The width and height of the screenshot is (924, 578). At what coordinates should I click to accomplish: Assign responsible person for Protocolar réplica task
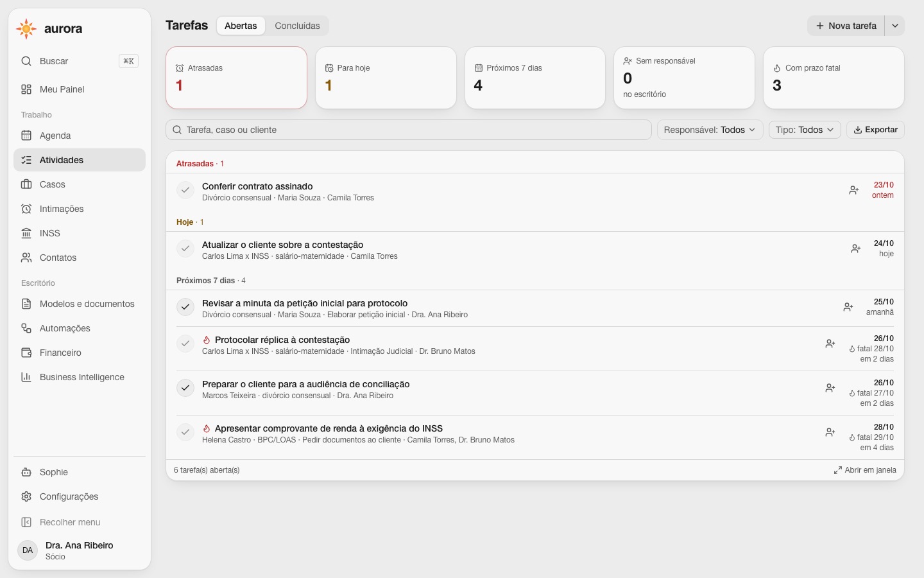(830, 344)
